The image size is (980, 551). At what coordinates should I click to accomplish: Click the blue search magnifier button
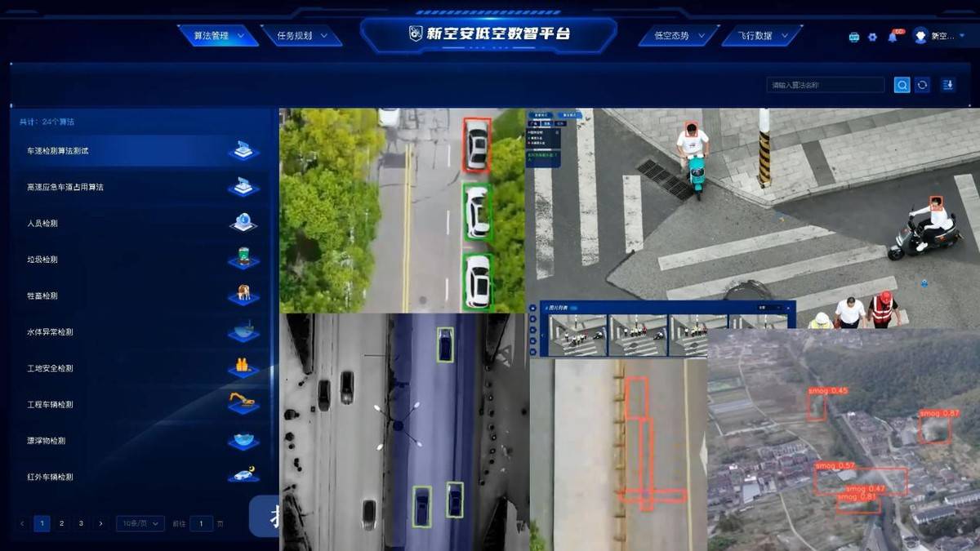point(902,85)
